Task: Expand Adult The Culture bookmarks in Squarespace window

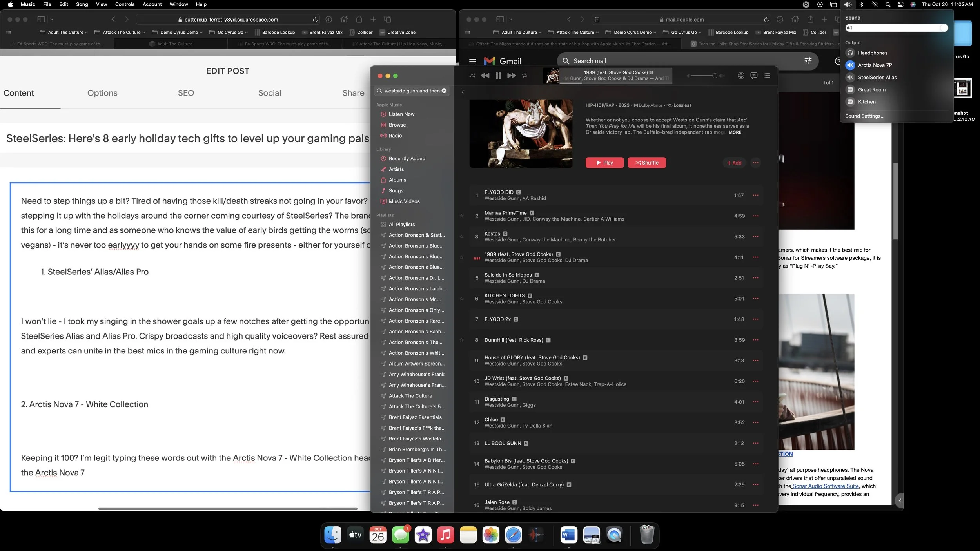Action: click(64, 33)
